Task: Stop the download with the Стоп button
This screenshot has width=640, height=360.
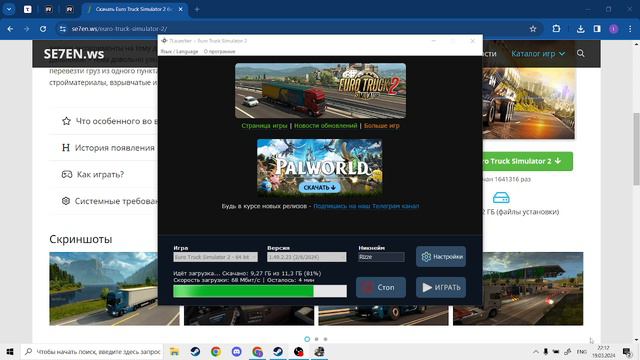Action: [381, 287]
